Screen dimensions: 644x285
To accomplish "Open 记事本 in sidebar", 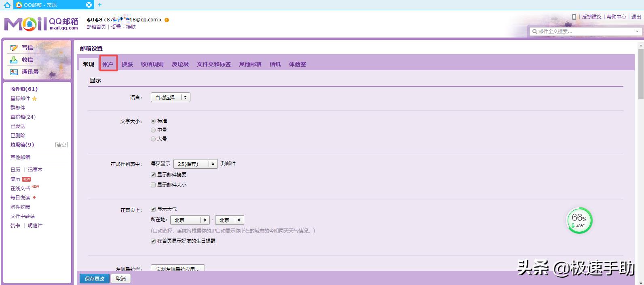I will pos(35,170).
